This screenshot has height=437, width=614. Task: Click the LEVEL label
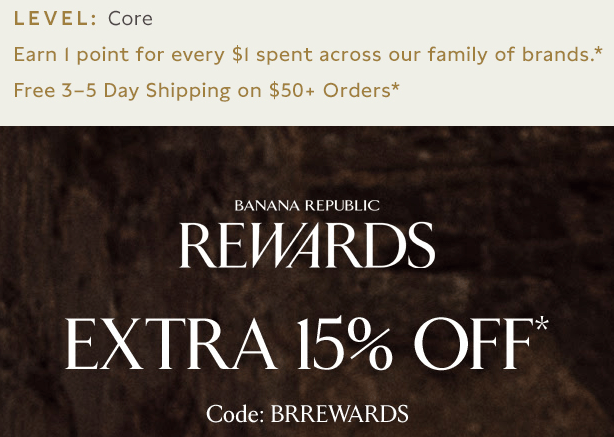coord(55,19)
